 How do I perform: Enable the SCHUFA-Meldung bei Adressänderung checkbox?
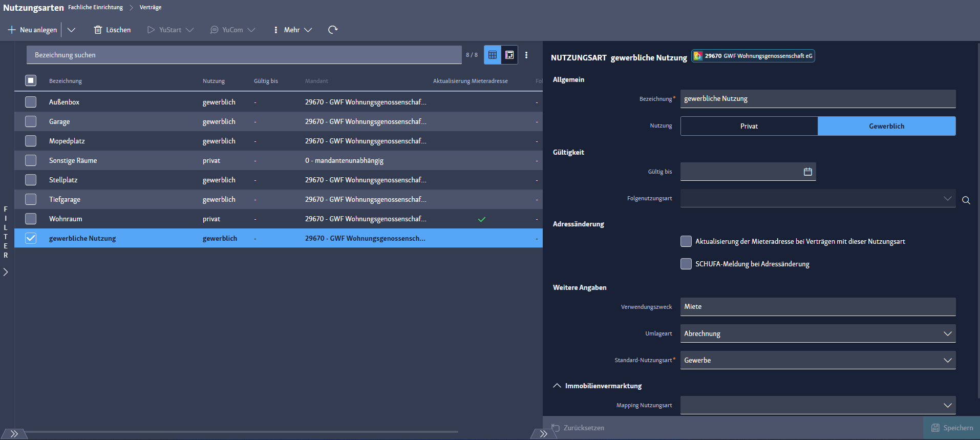pyautogui.click(x=686, y=264)
